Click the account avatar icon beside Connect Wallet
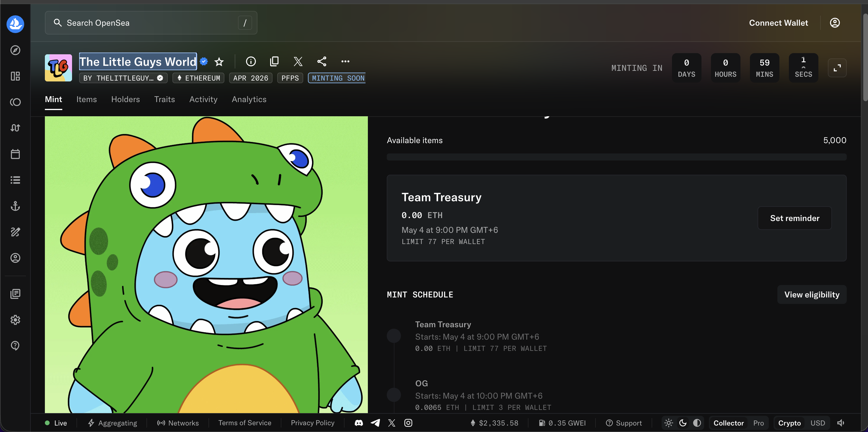This screenshot has height=432, width=868. point(835,22)
